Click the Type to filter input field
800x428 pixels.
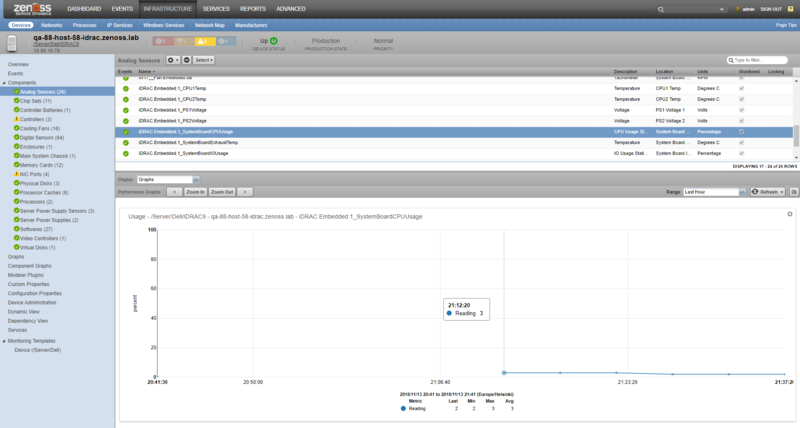coord(757,60)
